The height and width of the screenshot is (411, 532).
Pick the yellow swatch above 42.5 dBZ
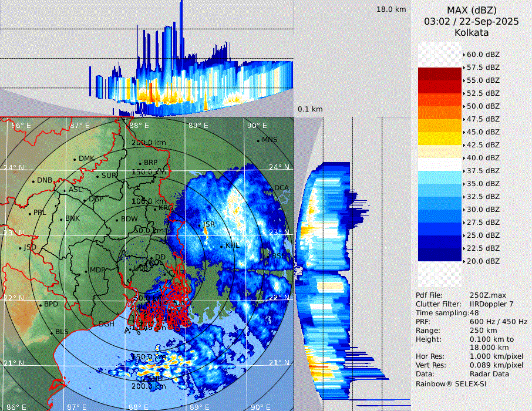coord(440,139)
